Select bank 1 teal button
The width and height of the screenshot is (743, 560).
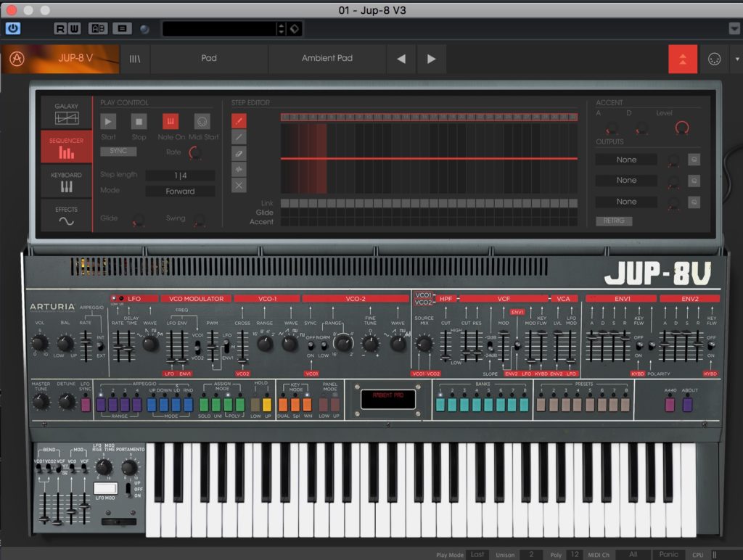(440, 405)
